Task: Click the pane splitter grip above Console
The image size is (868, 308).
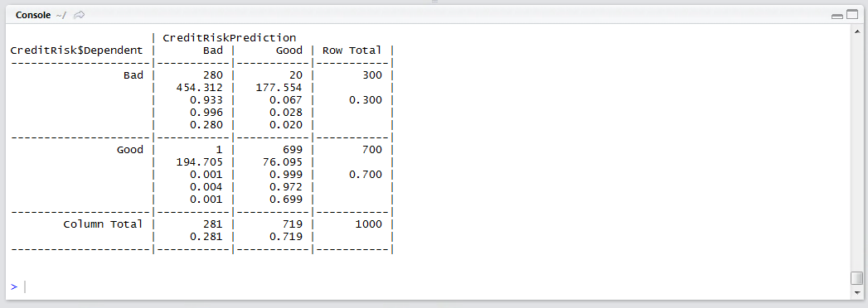Action: tap(434, 2)
